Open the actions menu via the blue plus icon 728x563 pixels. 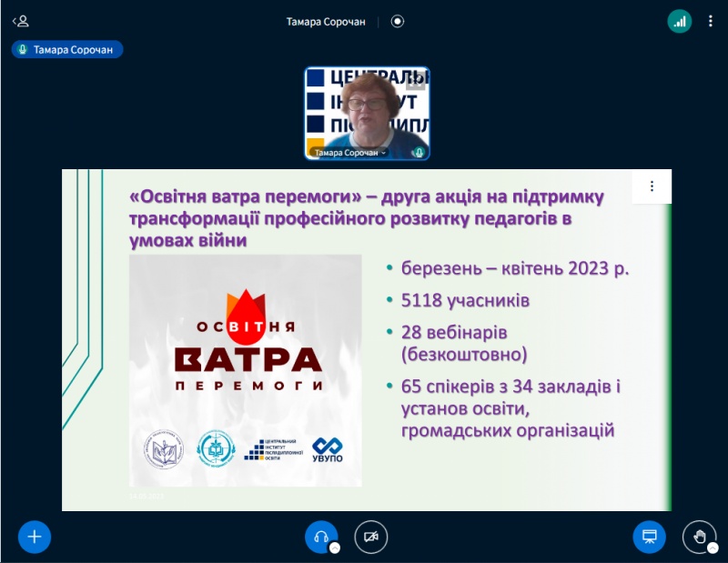point(34,537)
